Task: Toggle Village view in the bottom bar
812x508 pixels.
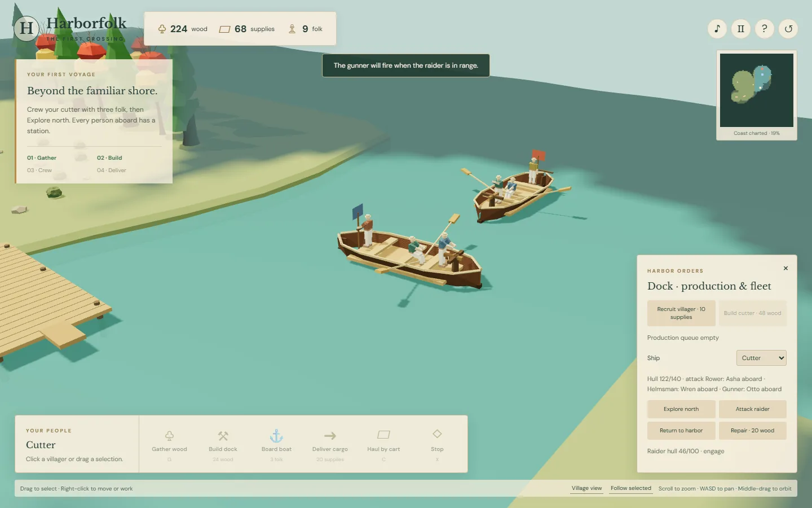Action: point(586,488)
